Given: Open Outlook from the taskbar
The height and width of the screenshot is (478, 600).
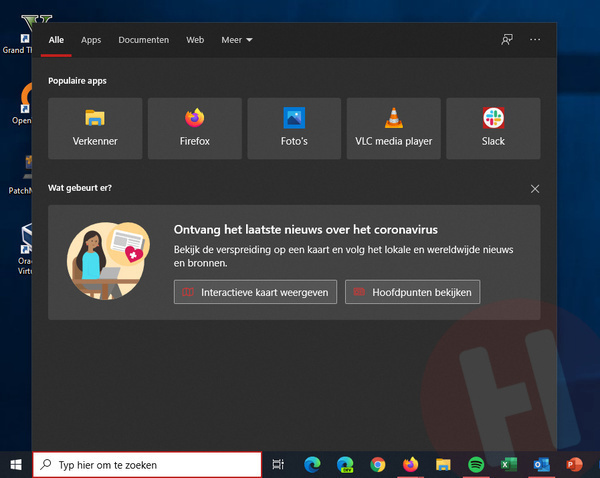Looking at the screenshot, I should pos(541,465).
